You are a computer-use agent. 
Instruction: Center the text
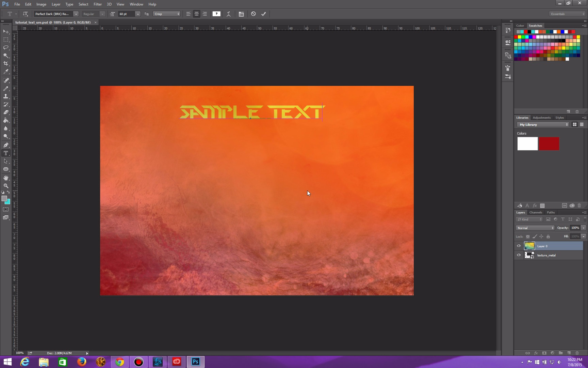click(x=196, y=14)
